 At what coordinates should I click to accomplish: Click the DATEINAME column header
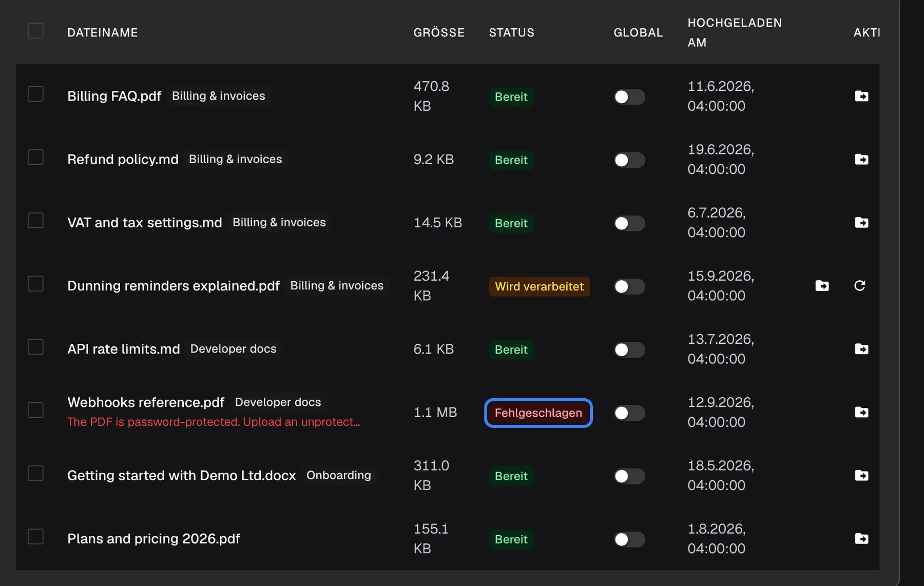click(x=103, y=33)
